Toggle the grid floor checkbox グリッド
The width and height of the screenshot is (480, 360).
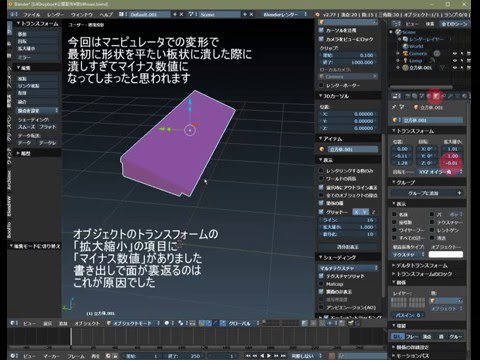pyautogui.click(x=321, y=212)
